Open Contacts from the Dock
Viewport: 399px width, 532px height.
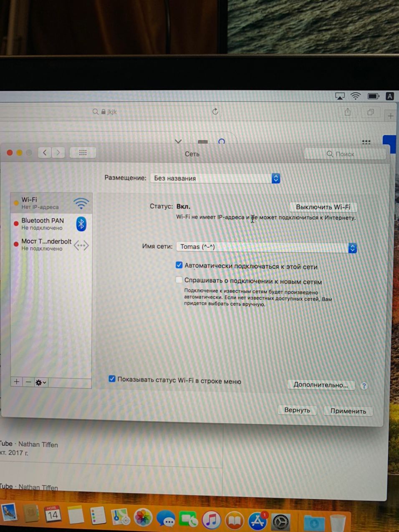click(x=32, y=514)
